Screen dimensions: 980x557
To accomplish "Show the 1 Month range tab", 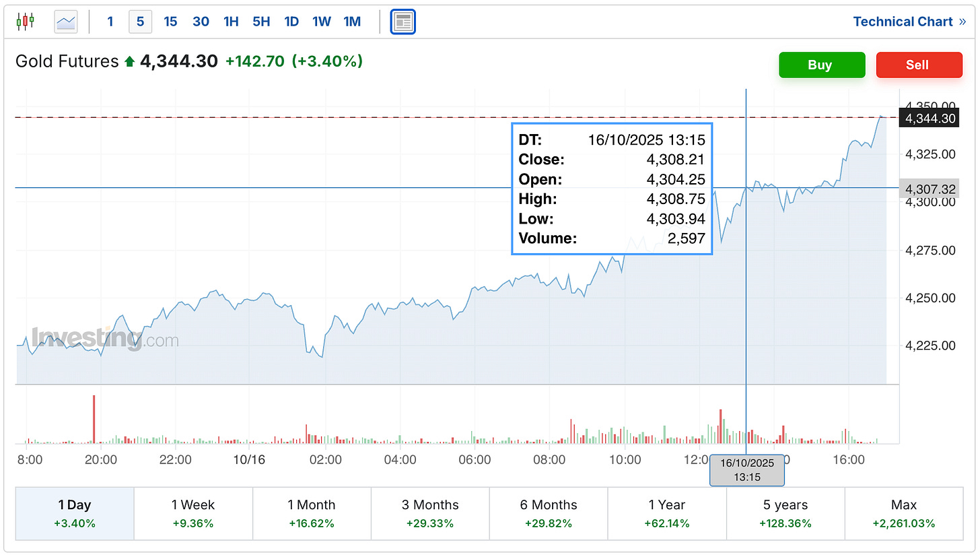I will [312, 513].
